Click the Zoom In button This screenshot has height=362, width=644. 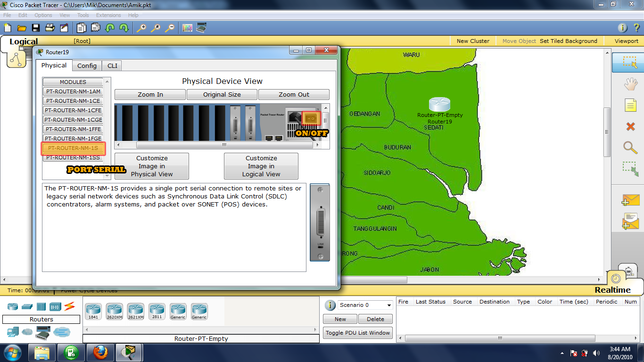click(150, 94)
